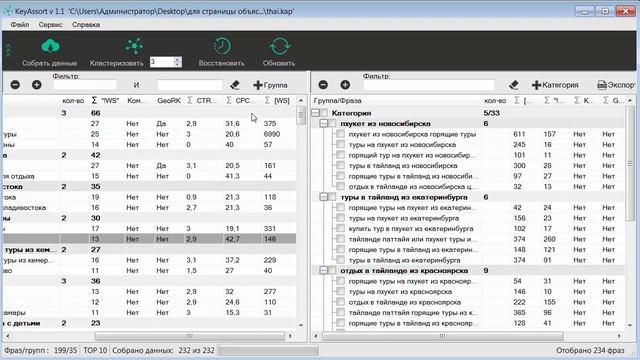This screenshot has width=640, height=360.
Task: Check the Категория root checkbox
Action: click(324, 113)
